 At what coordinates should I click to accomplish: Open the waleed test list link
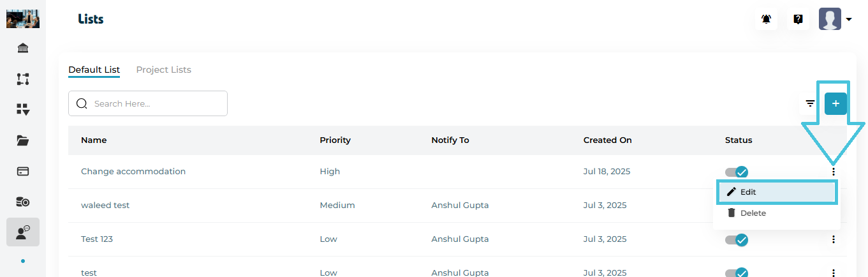[105, 206]
